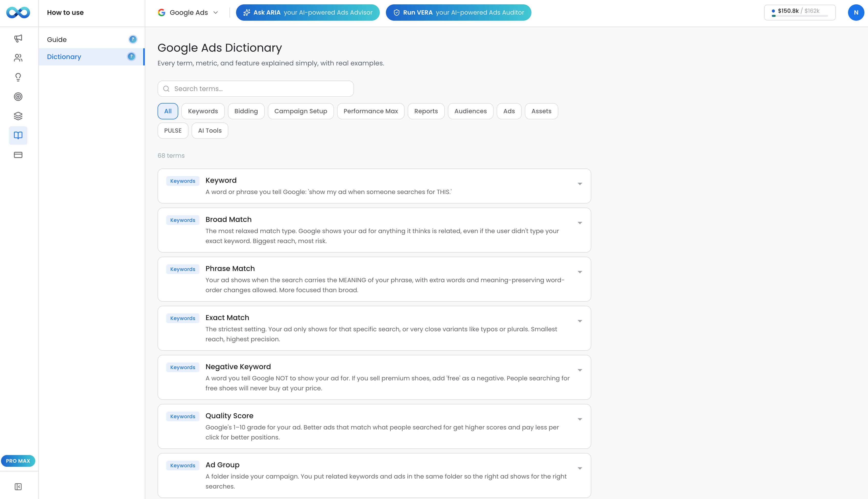Click the Google Ads Dictionary heading
The image size is (868, 499).
219,48
